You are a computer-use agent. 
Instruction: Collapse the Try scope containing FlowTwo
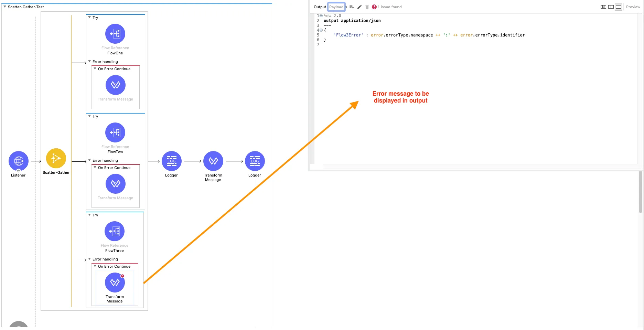[x=89, y=116]
